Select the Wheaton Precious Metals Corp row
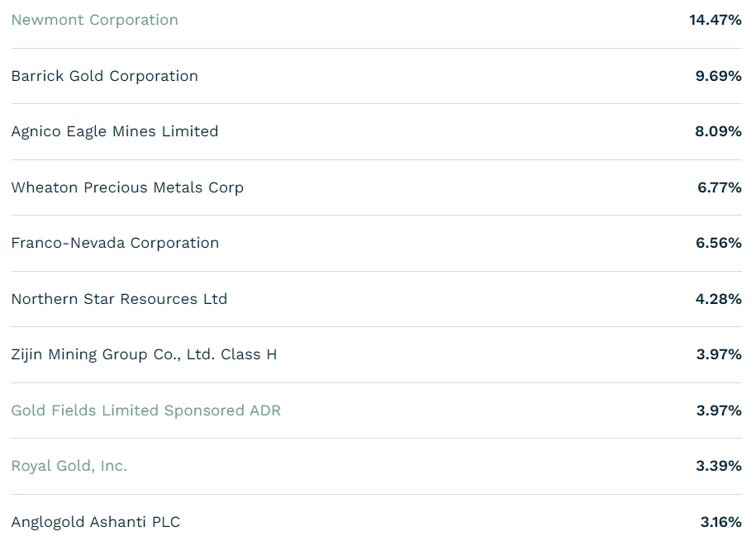Image resolution: width=756 pixels, height=541 pixels. point(376,187)
